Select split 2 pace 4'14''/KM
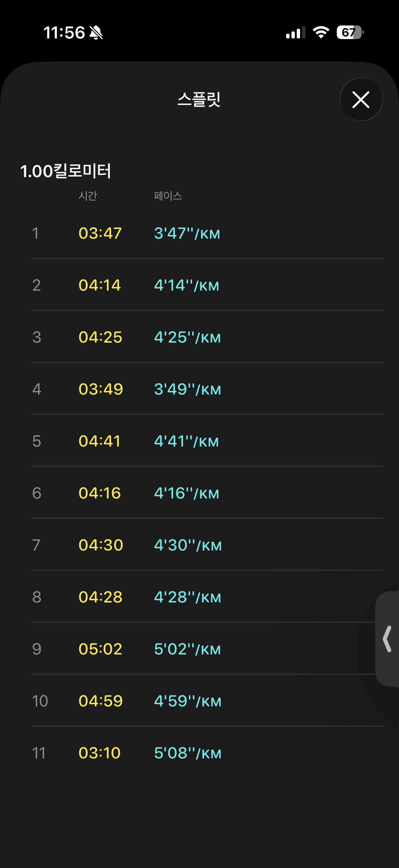The image size is (399, 868). (x=187, y=285)
